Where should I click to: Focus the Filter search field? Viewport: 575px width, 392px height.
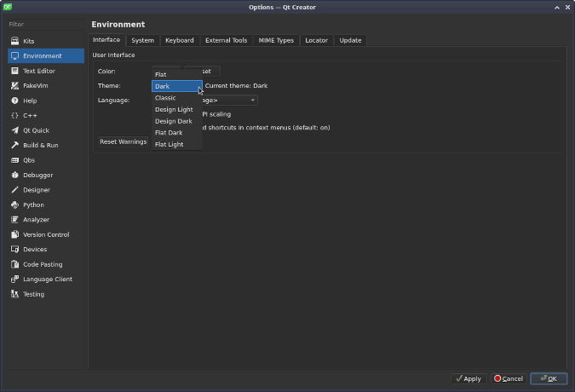[x=44, y=24]
